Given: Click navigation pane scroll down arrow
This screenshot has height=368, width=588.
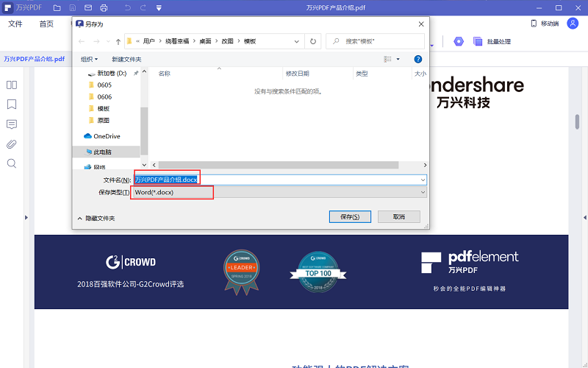Looking at the screenshot, I should 144,165.
